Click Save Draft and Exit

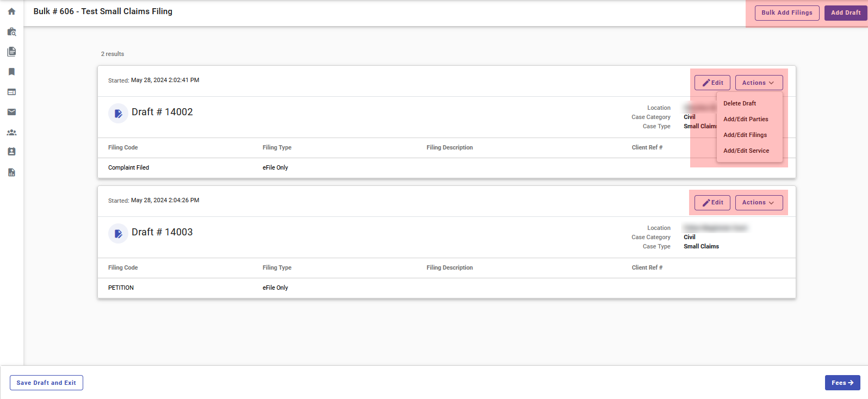point(46,383)
